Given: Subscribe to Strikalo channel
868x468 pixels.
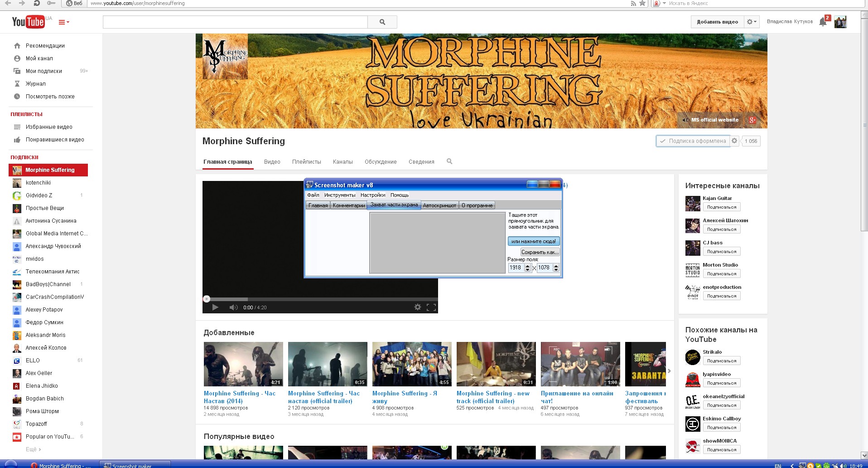Looking at the screenshot, I should (722, 361).
